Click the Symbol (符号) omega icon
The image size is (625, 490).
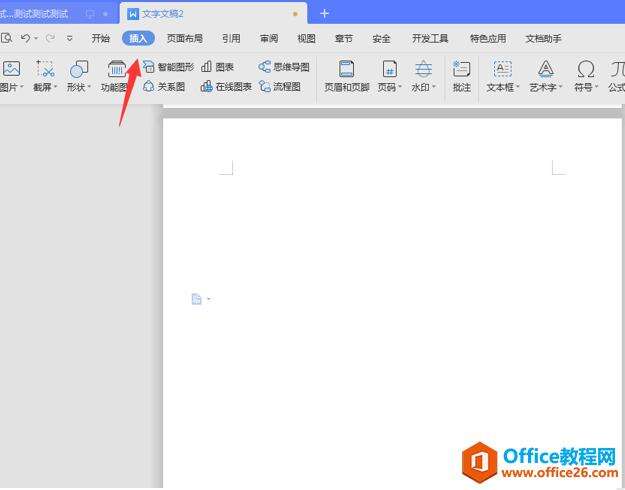[586, 69]
